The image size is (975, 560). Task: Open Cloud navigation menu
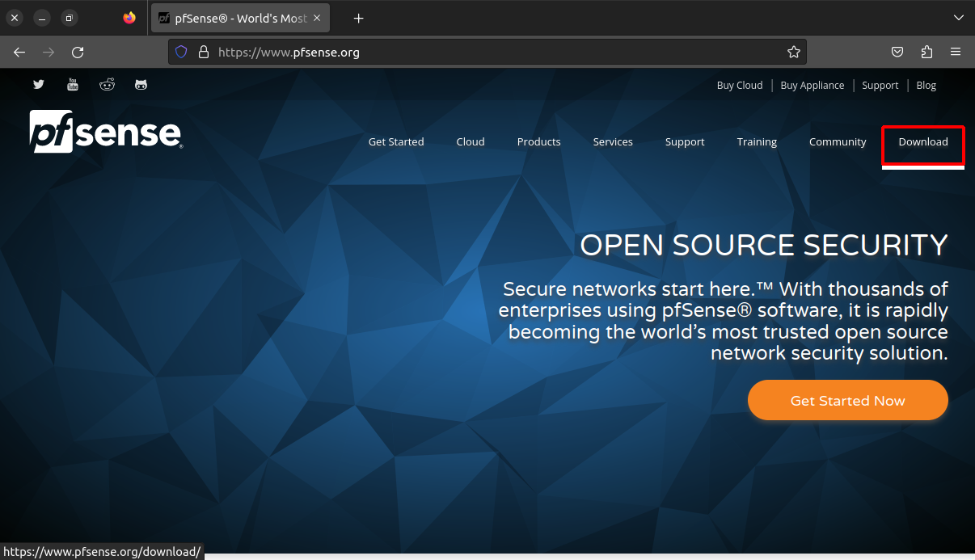coord(471,141)
